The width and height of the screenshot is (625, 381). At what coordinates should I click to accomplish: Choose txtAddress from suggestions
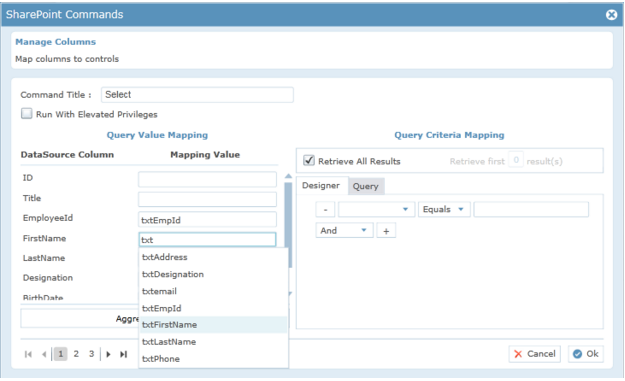(213, 257)
